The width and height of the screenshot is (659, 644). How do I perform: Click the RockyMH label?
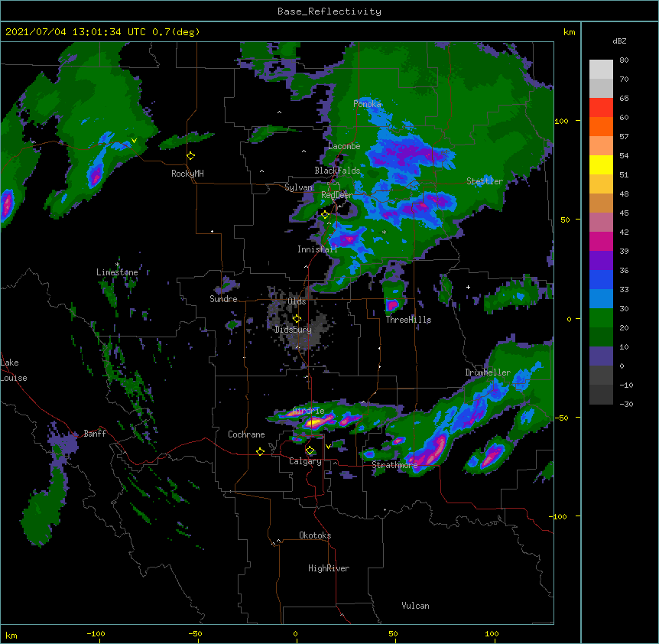[x=187, y=174]
